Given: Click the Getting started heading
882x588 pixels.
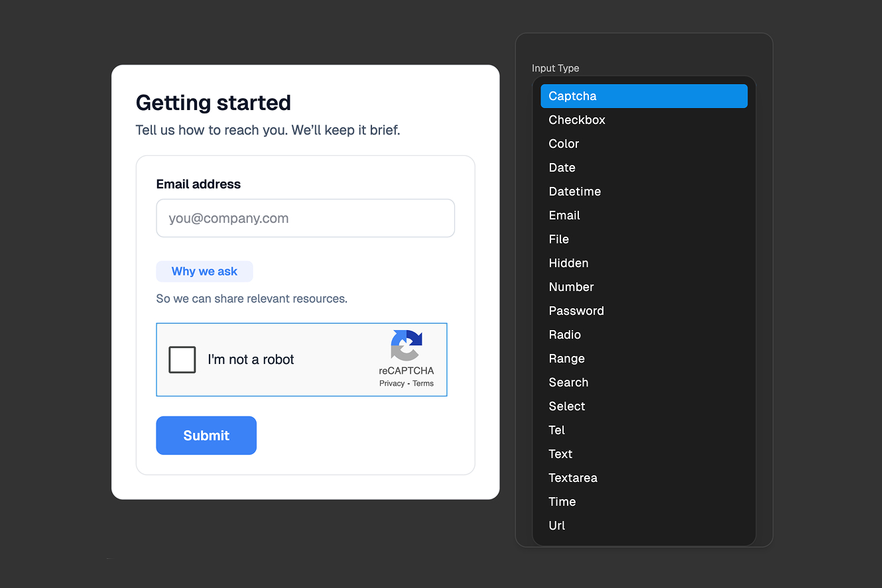Looking at the screenshot, I should [x=214, y=103].
